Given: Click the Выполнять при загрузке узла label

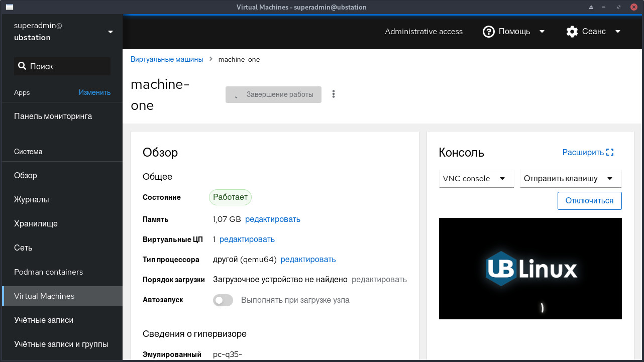Looking at the screenshot, I should [x=295, y=300].
